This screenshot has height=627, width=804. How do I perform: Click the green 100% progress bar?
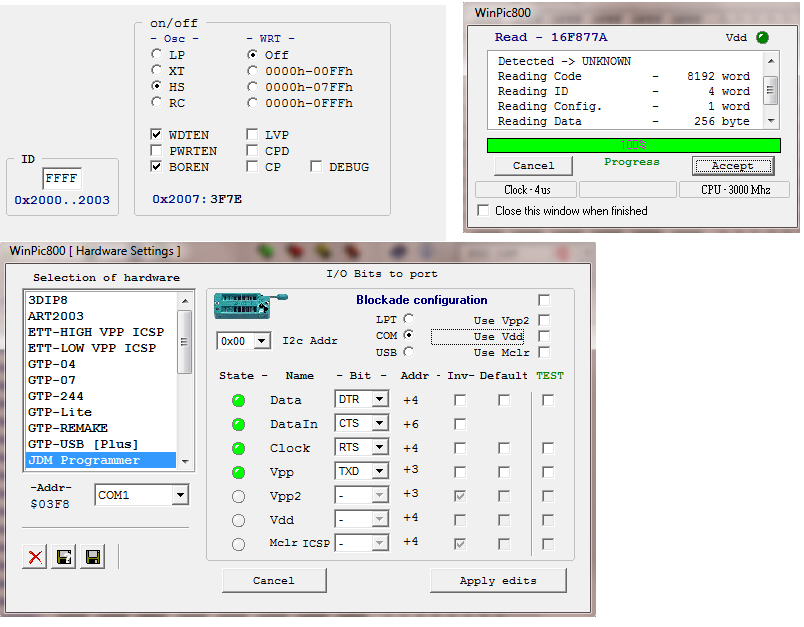click(634, 145)
